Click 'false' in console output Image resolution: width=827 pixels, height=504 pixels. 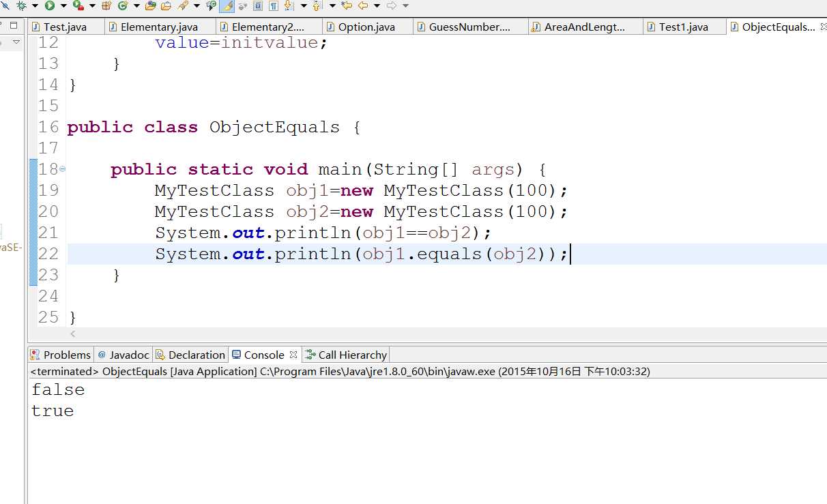coord(58,390)
